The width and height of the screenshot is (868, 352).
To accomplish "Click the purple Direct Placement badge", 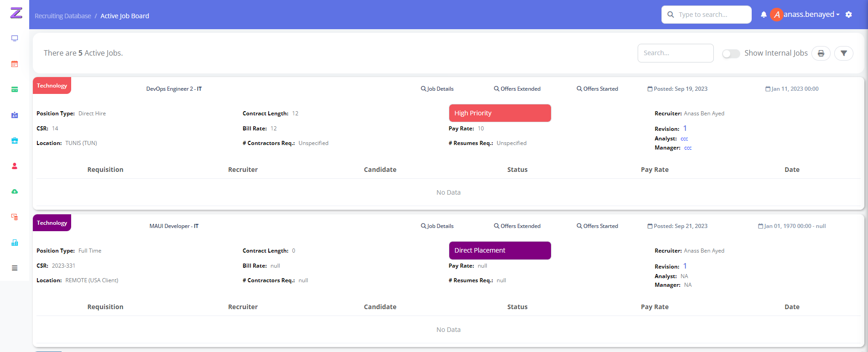I will tap(499, 250).
